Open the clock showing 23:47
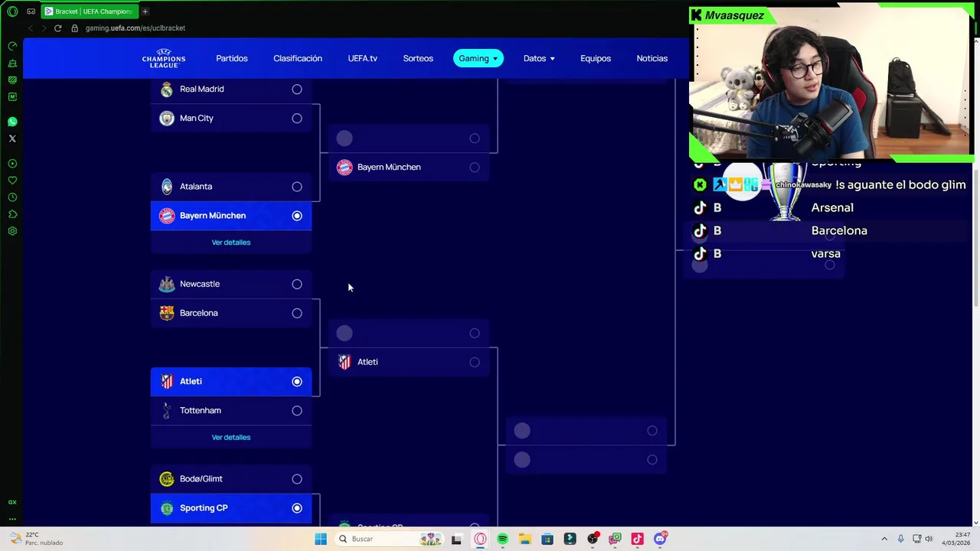The height and width of the screenshot is (551, 980). click(x=957, y=539)
